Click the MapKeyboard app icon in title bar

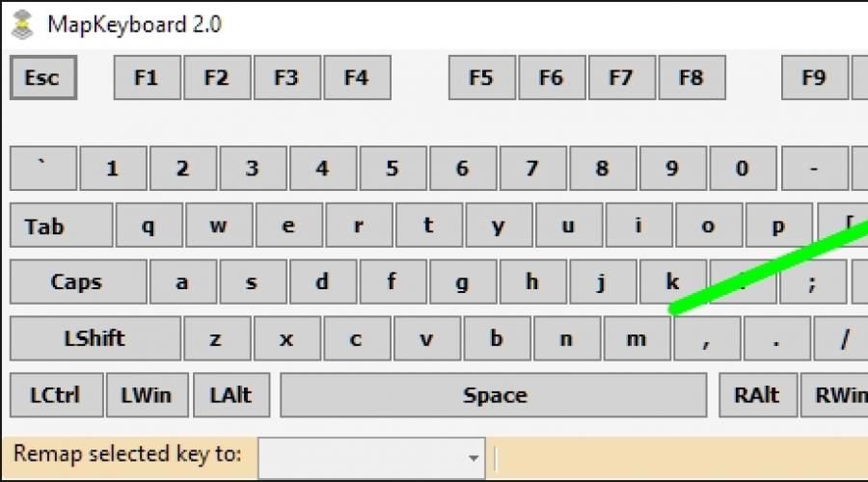(22, 22)
